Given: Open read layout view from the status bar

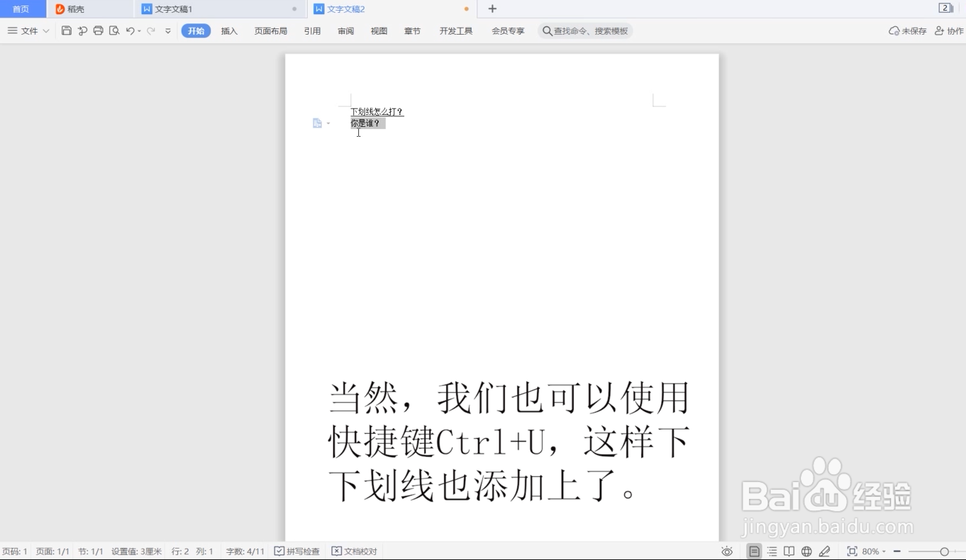Looking at the screenshot, I should tap(789, 551).
